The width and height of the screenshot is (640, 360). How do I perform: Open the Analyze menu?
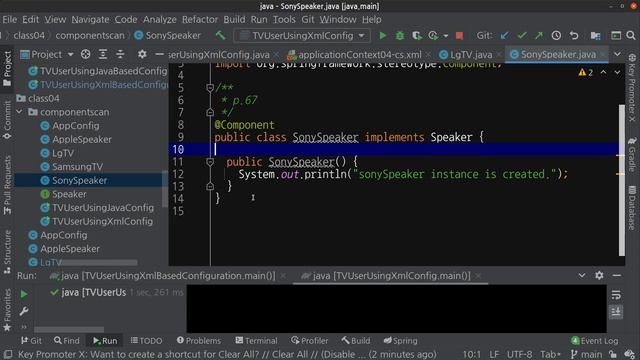[x=160, y=19]
